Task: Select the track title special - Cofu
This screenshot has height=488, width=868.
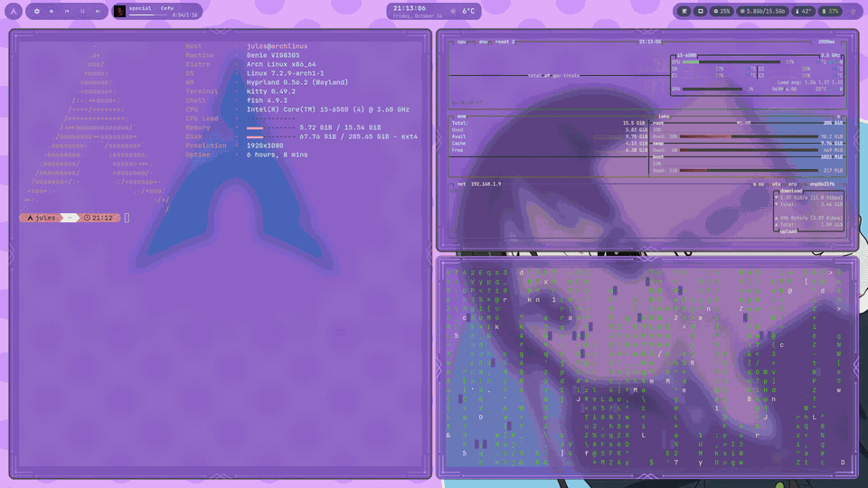Action: tap(151, 8)
